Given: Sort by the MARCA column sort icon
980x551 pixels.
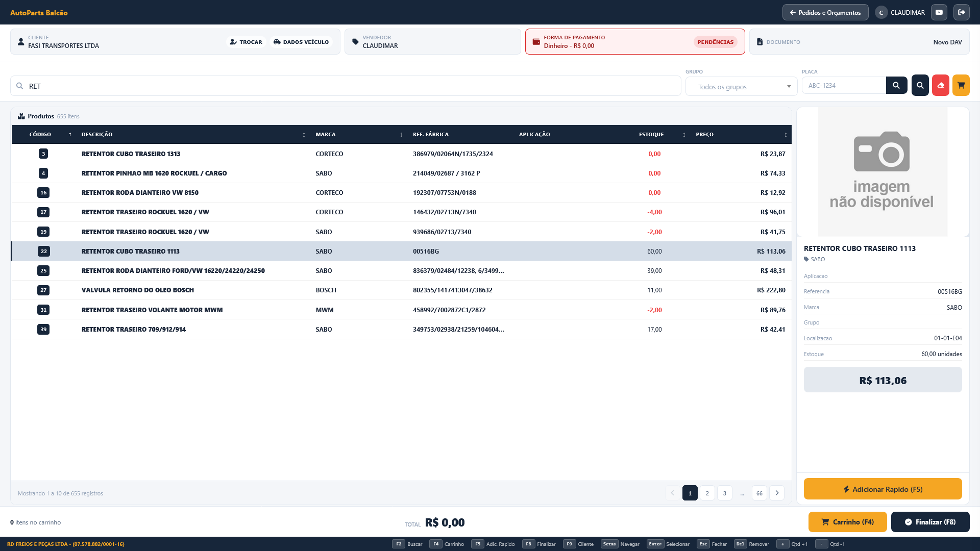Looking at the screenshot, I should tap(401, 135).
